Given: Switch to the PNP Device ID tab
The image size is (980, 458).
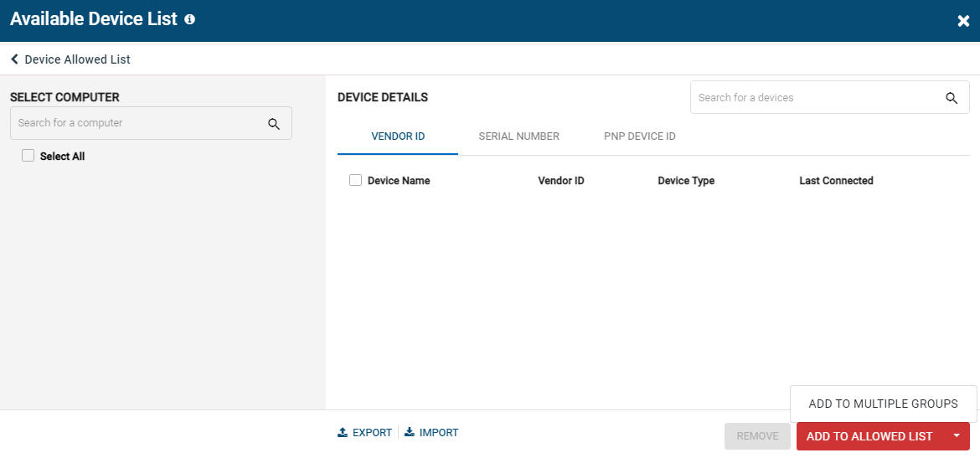Looking at the screenshot, I should [639, 136].
